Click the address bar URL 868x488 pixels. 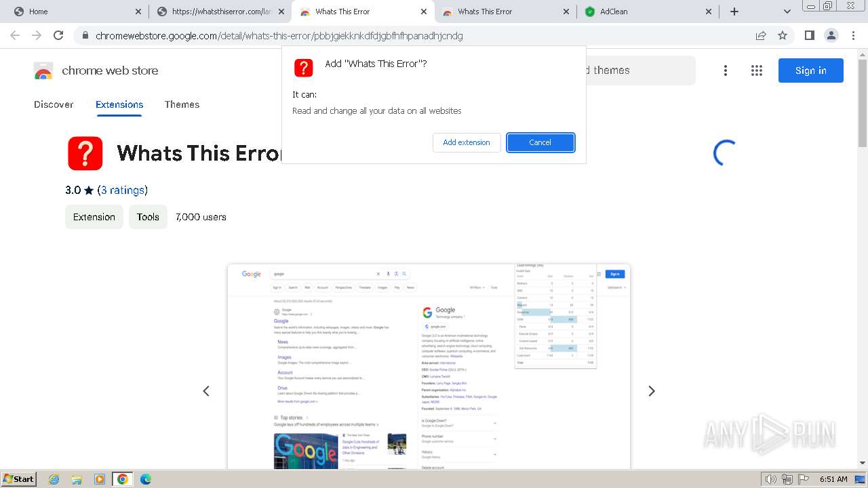(x=279, y=35)
